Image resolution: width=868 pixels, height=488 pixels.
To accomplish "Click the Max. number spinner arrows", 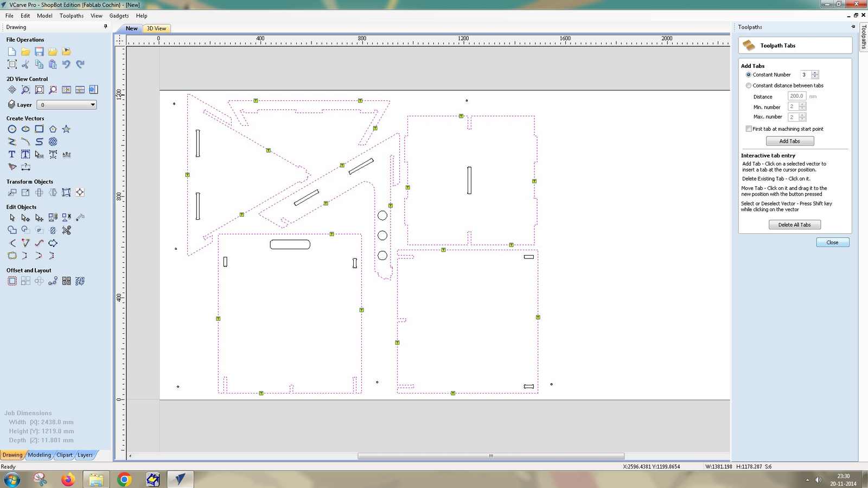I will (x=802, y=117).
